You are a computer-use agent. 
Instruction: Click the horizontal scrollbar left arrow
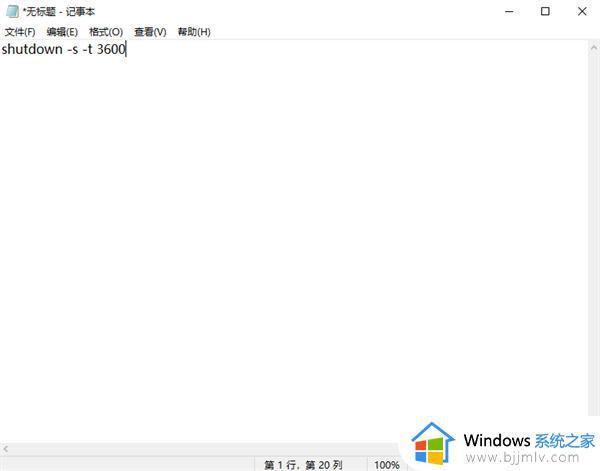coord(5,448)
